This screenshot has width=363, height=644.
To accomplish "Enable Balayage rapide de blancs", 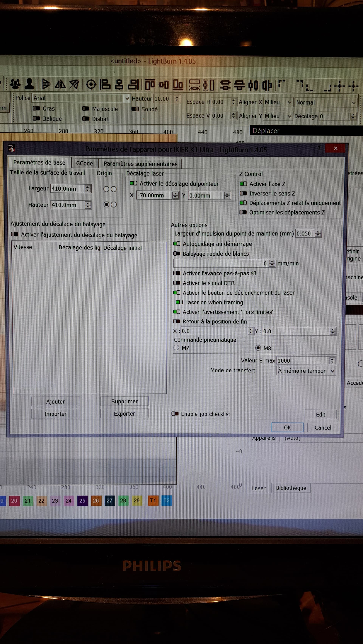I will tap(177, 254).
